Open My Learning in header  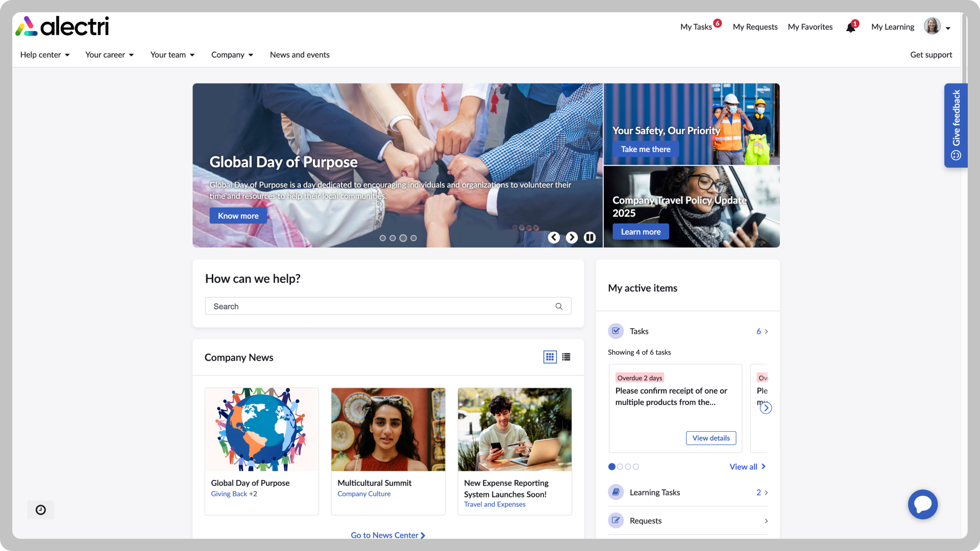coord(893,27)
